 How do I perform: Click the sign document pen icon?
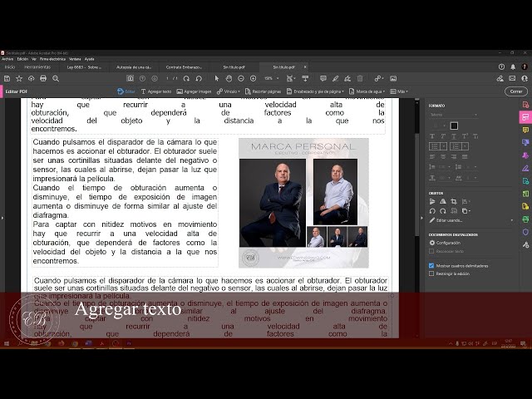347,79
